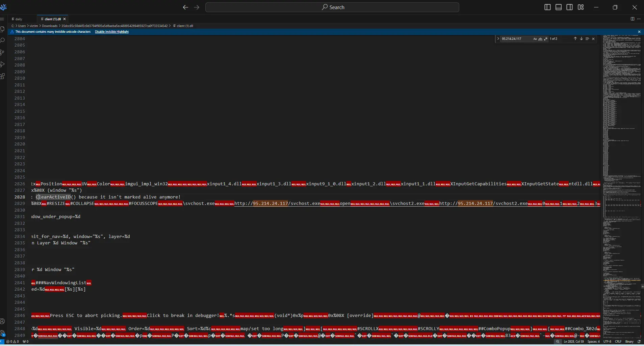Click the XInputGetCapabilities string
This screenshot has width=644, height=346.
[x=478, y=184]
